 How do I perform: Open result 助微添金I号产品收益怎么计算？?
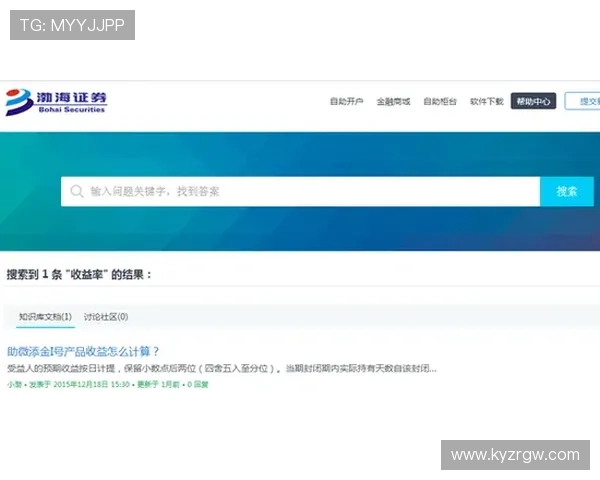83,351
